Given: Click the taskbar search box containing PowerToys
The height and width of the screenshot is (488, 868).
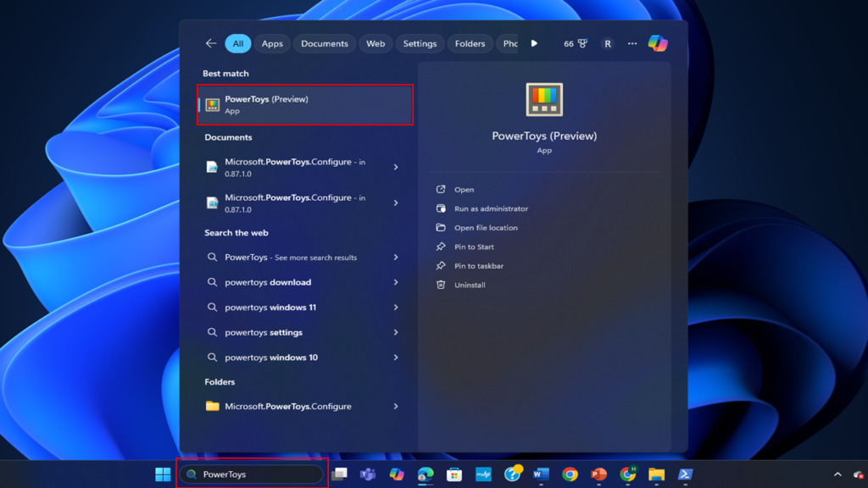Looking at the screenshot, I should tap(251, 474).
